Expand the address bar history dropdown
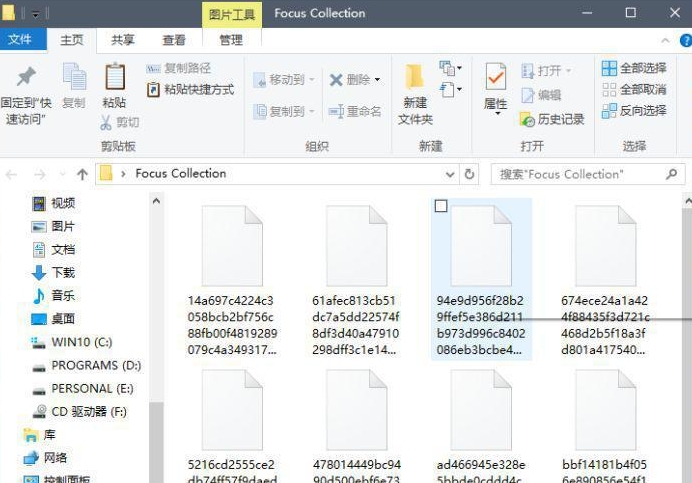The width and height of the screenshot is (692, 483). [x=450, y=175]
